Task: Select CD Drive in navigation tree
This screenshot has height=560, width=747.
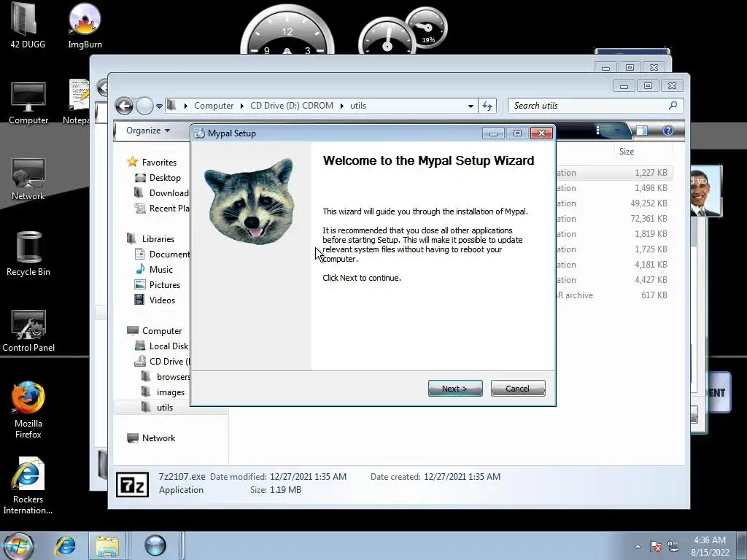Action: click(x=162, y=362)
